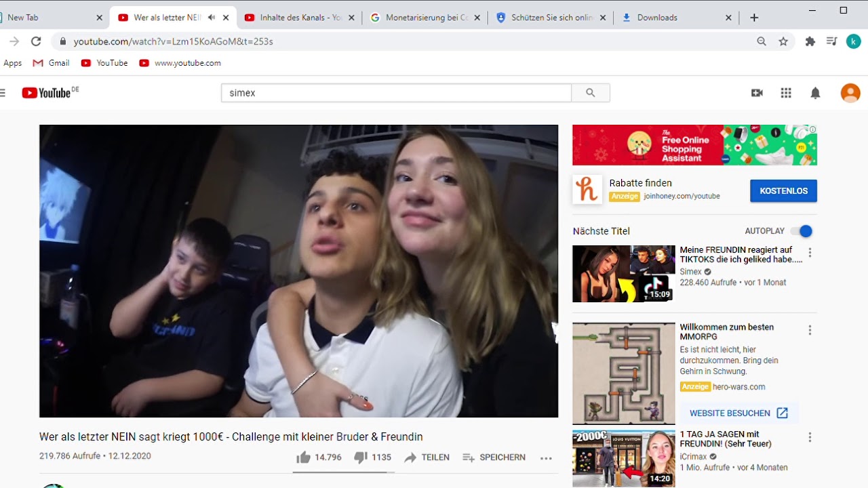Open the three-dot more actions menu below video

546,458
